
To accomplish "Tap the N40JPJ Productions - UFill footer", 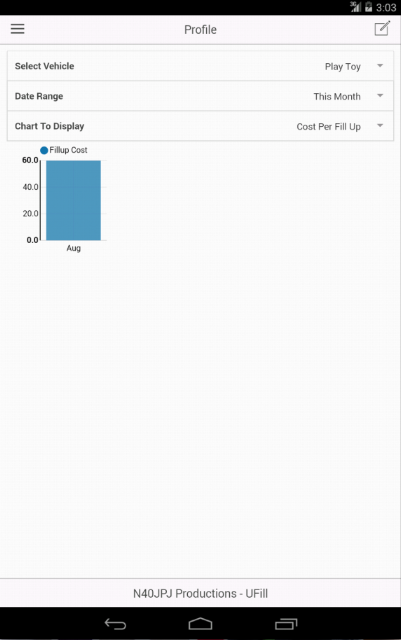I will 200,593.
